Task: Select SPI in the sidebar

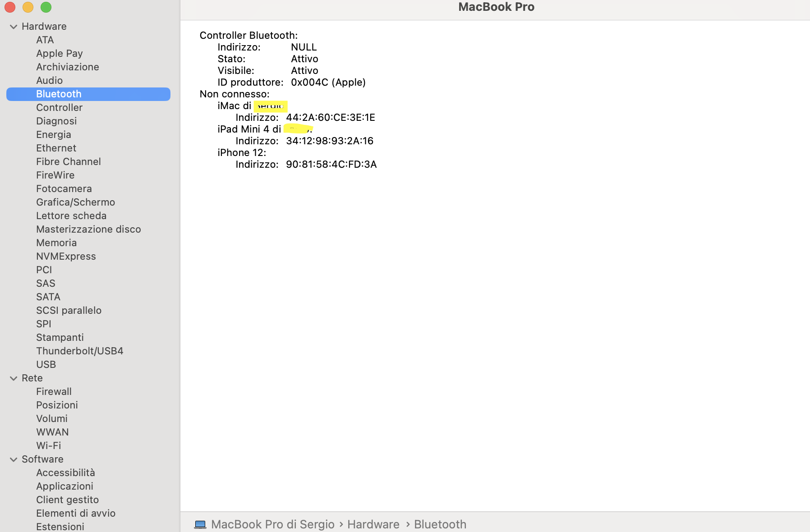Action: coord(44,324)
